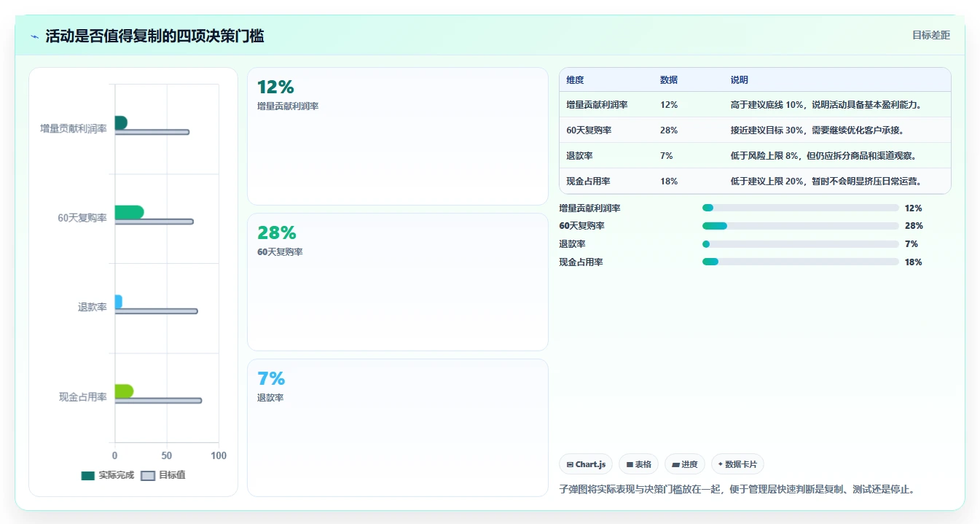The height and width of the screenshot is (524, 980).
Task: Select the 增量贡献利润率 table row cell
Action: pyautogui.click(x=597, y=105)
